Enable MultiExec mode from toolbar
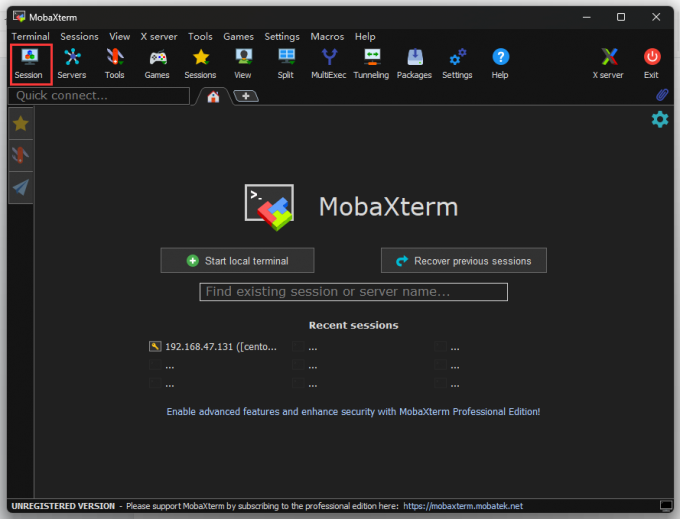The width and height of the screenshot is (680, 519). coord(329,64)
